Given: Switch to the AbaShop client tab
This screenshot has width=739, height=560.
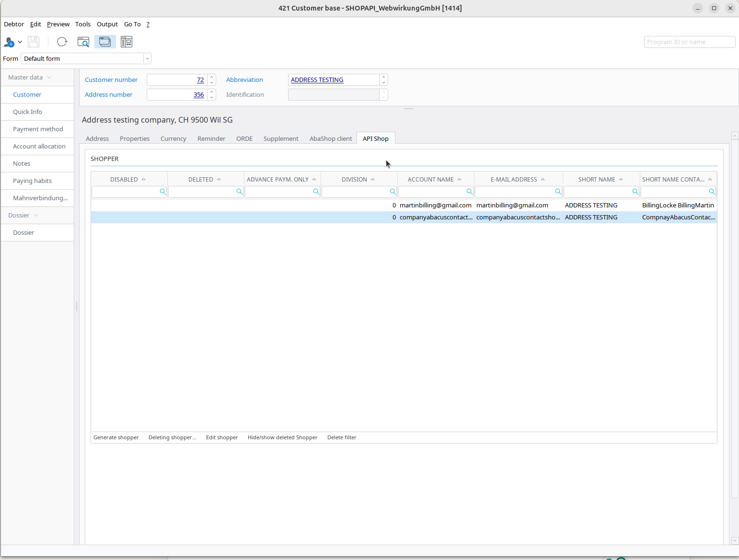Looking at the screenshot, I should tap(330, 138).
